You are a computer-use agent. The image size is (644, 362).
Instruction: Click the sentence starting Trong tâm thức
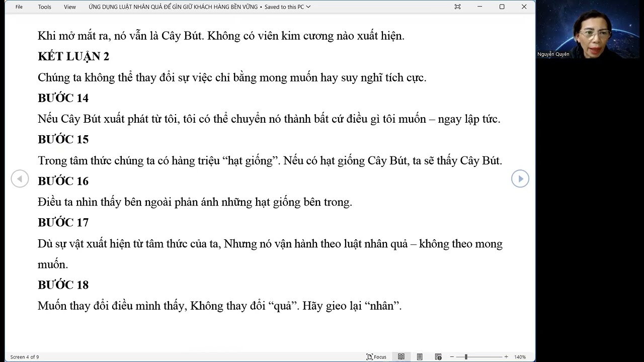tap(270, 161)
